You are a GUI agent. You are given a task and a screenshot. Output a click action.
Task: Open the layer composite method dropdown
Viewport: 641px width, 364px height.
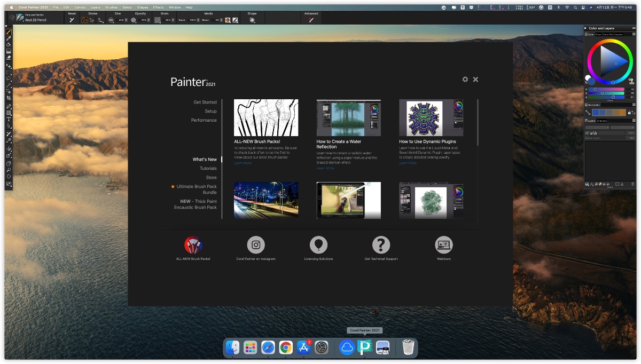[x=598, y=128]
